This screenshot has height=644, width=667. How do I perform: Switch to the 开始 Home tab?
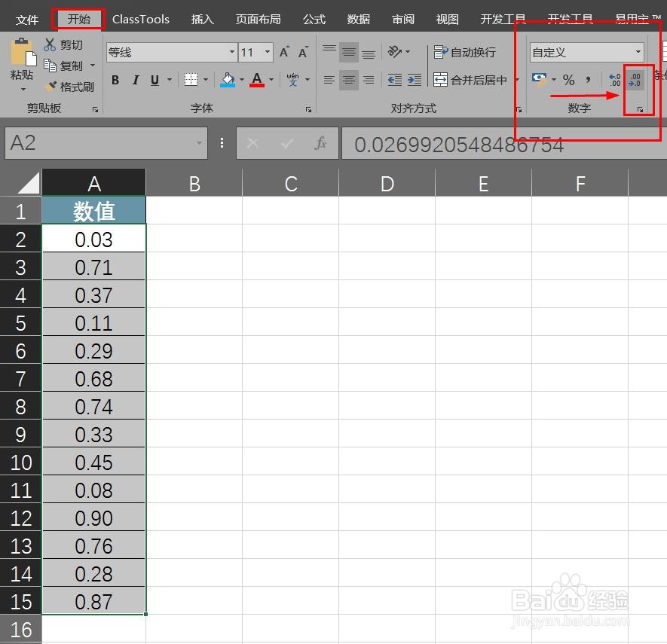coord(78,19)
